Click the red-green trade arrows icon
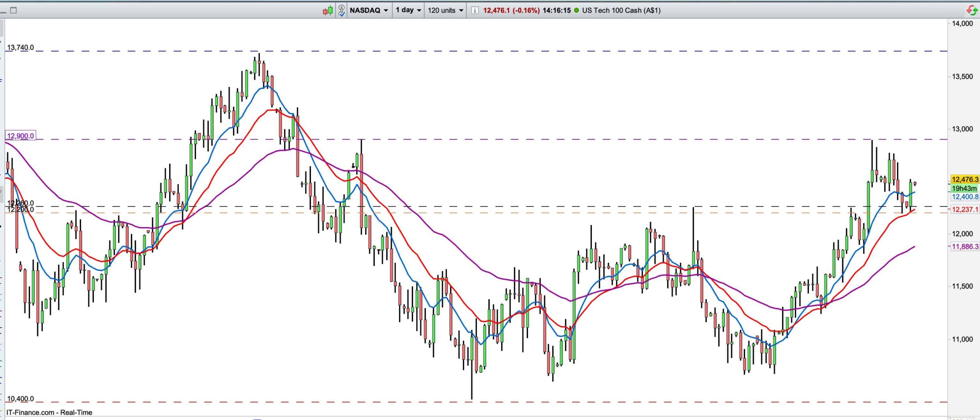The image size is (980, 420). [x=972, y=10]
